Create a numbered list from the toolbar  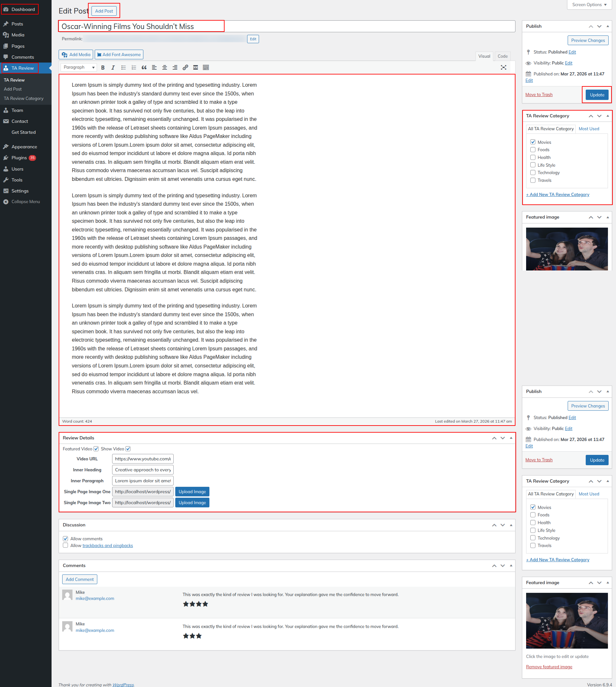[x=134, y=68]
